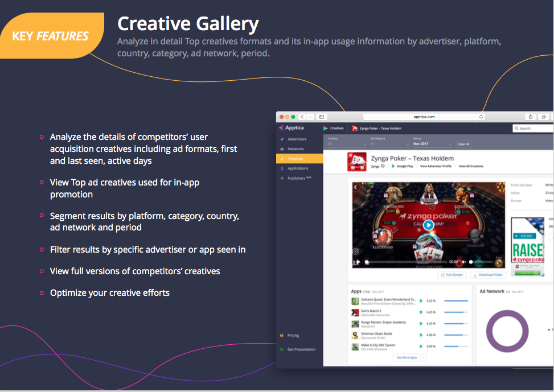
Task: Open the Period dropdown showing Nov 2017
Action: click(x=431, y=144)
